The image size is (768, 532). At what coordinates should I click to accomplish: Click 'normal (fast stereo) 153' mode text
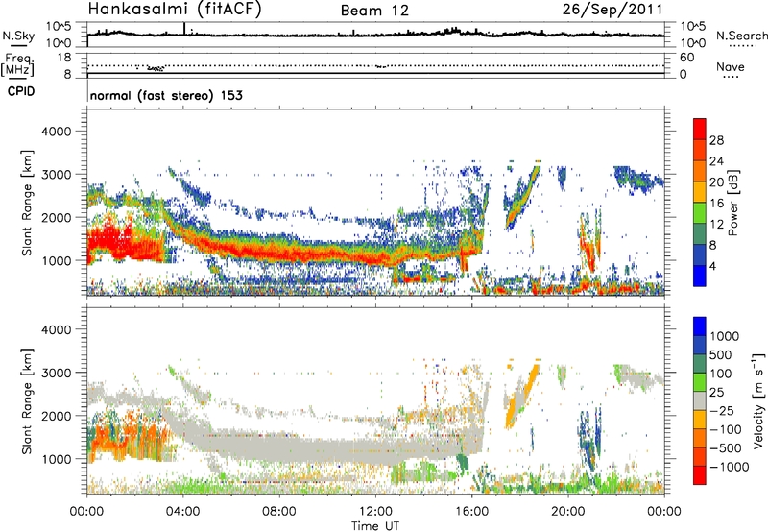166,96
